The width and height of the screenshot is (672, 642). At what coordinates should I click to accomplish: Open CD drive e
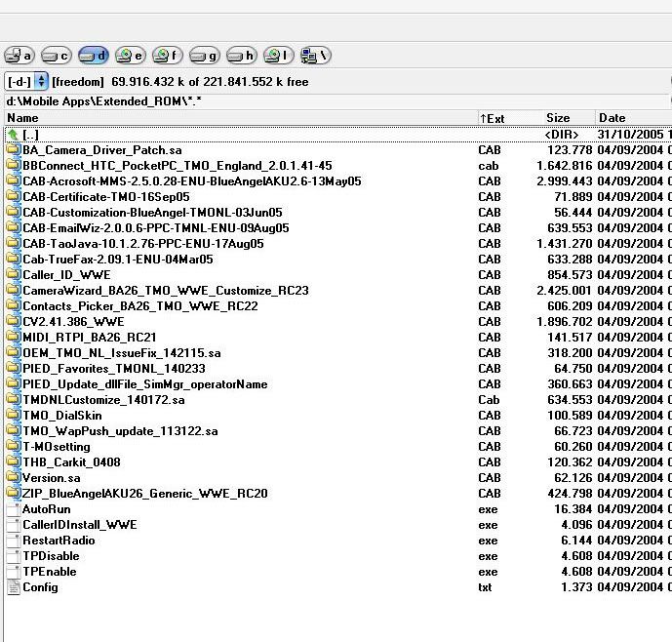click(130, 56)
